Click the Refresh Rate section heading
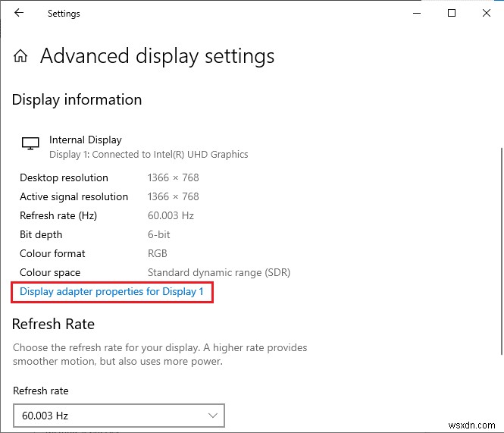Viewport: 504px width, 433px height. pyautogui.click(x=53, y=324)
